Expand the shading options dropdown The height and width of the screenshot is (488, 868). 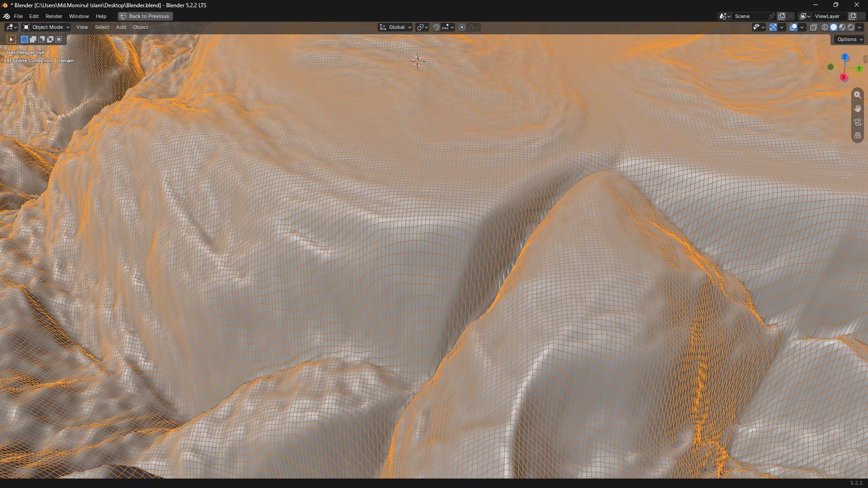pos(859,27)
